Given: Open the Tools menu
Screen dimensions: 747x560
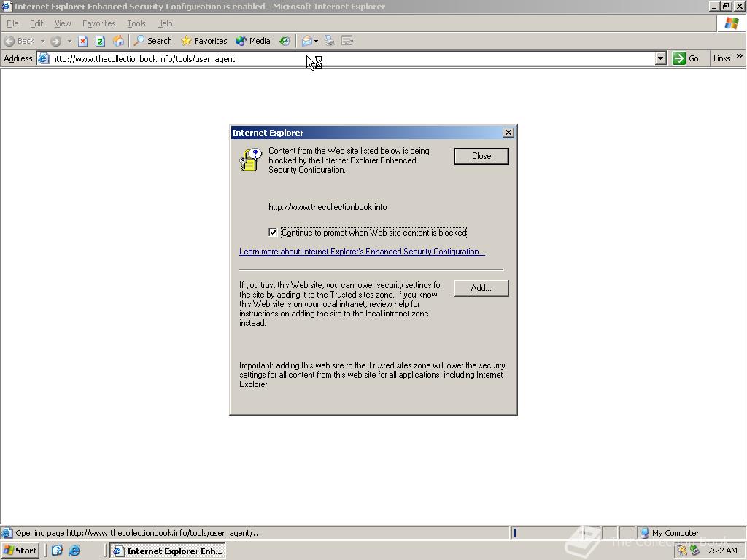Looking at the screenshot, I should 136,23.
